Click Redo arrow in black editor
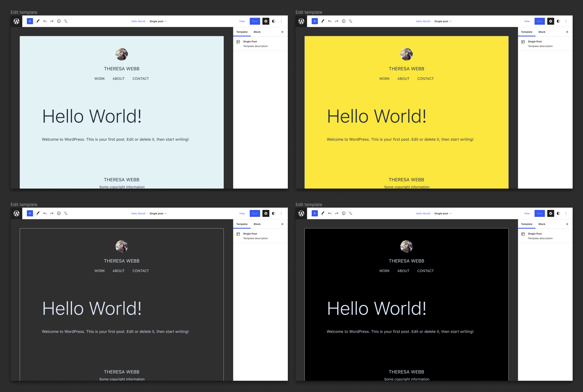The height and width of the screenshot is (392, 583). click(x=337, y=213)
